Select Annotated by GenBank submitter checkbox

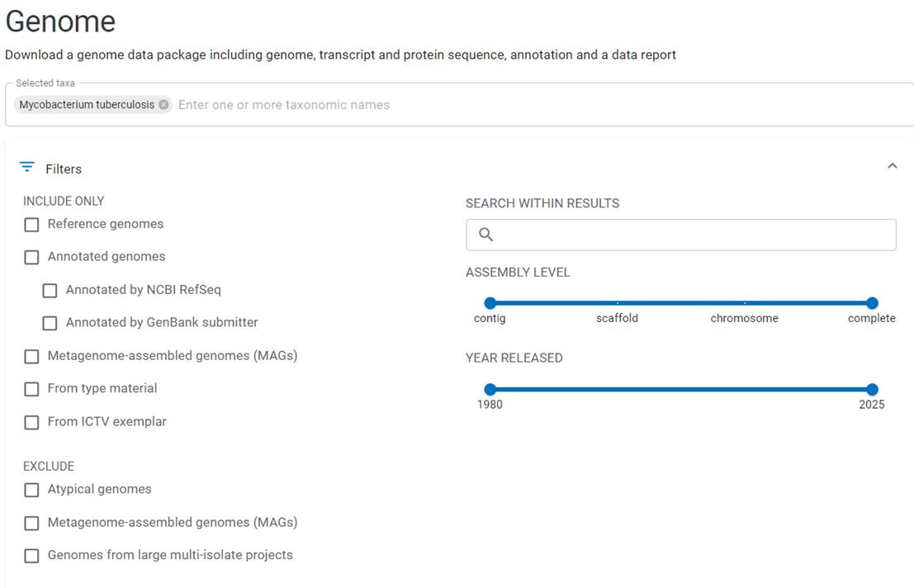[50, 323]
